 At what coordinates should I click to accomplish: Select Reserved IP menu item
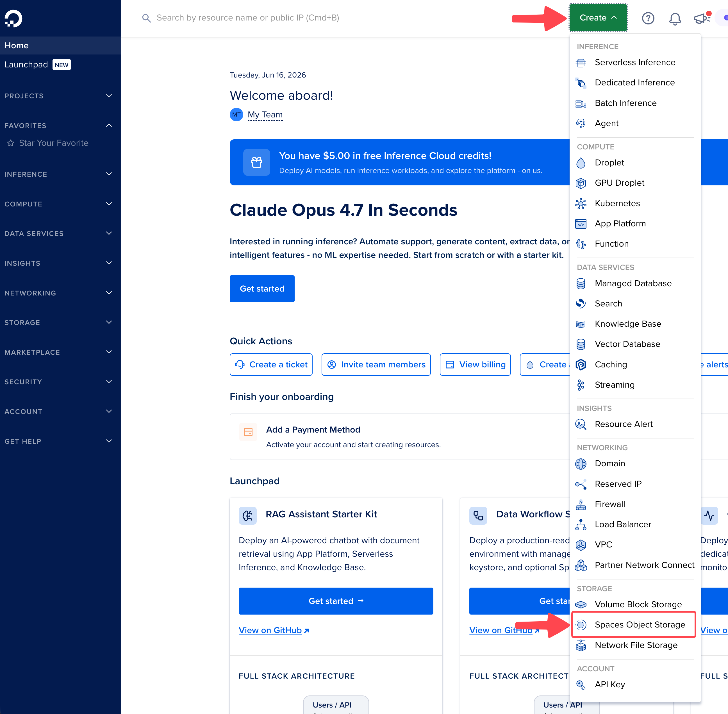[635, 484]
